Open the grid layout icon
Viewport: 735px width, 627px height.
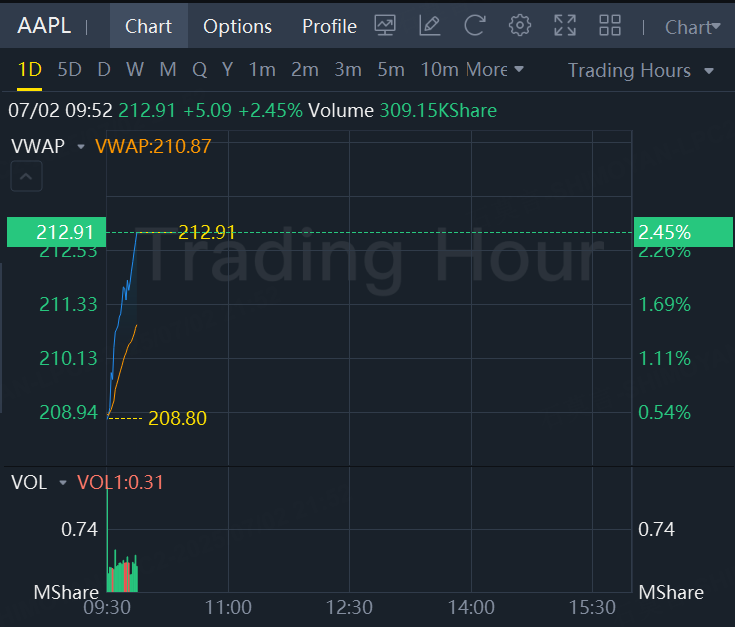click(x=610, y=25)
